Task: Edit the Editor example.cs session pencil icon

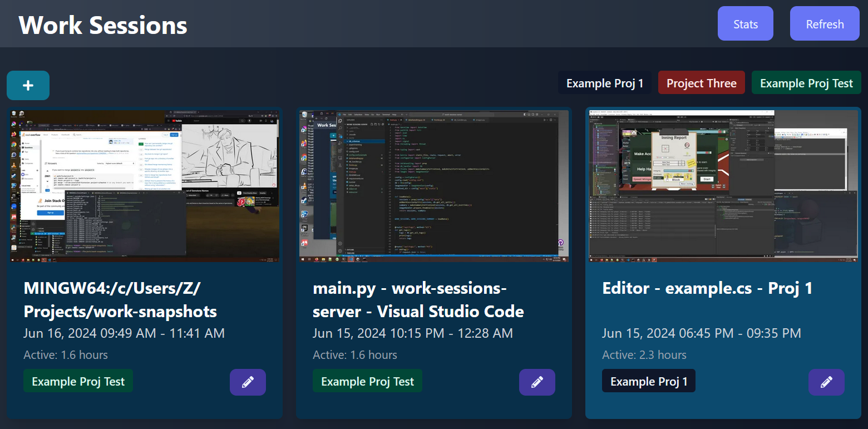Action: [826, 382]
